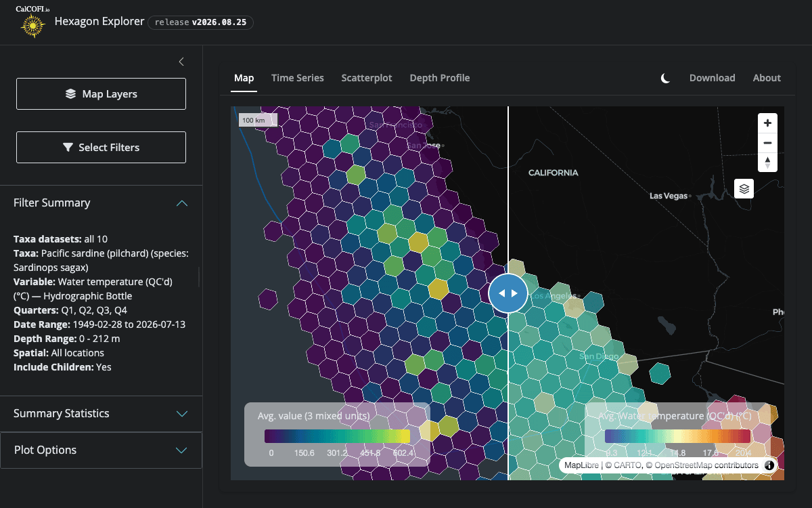Click the Date Range 1949-02-28 line
The height and width of the screenshot is (508, 812).
99,324
